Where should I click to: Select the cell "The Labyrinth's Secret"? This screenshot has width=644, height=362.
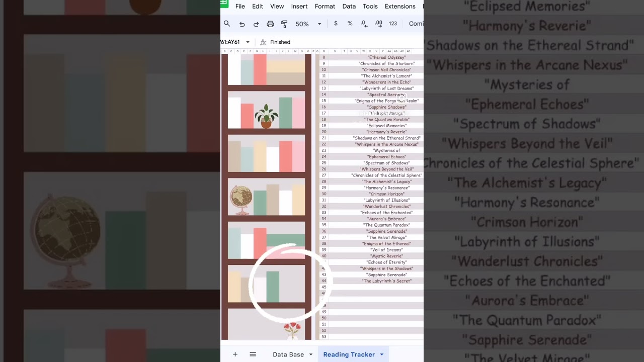(386, 281)
